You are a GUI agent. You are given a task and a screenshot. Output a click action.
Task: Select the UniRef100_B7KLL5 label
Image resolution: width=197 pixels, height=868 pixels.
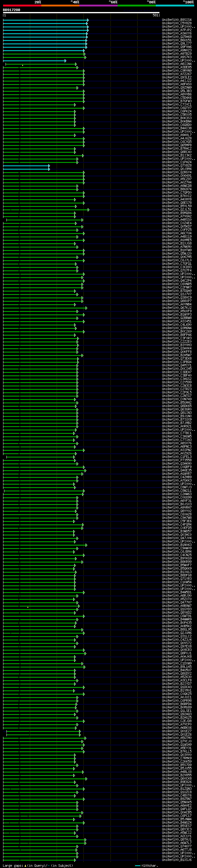(x=177, y=751)
